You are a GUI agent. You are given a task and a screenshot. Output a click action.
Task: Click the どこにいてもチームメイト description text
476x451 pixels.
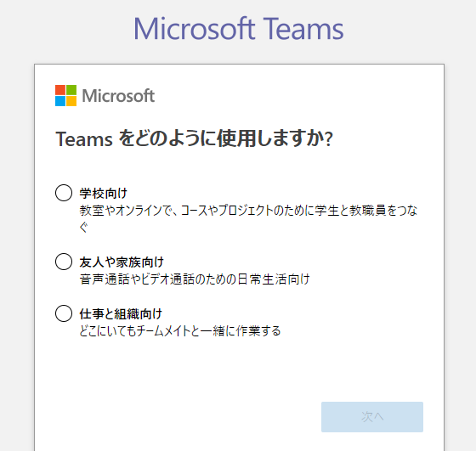pos(180,330)
